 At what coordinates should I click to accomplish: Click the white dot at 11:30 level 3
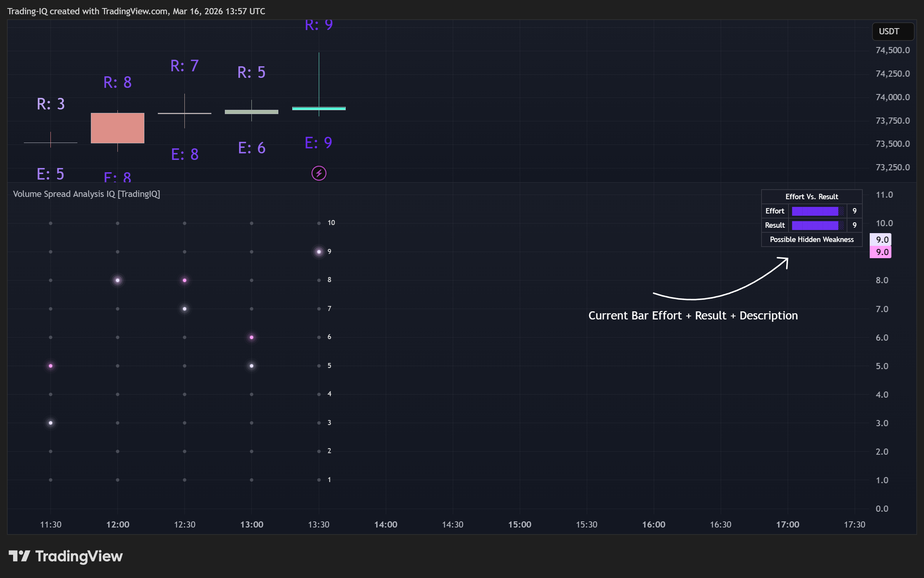(50, 423)
